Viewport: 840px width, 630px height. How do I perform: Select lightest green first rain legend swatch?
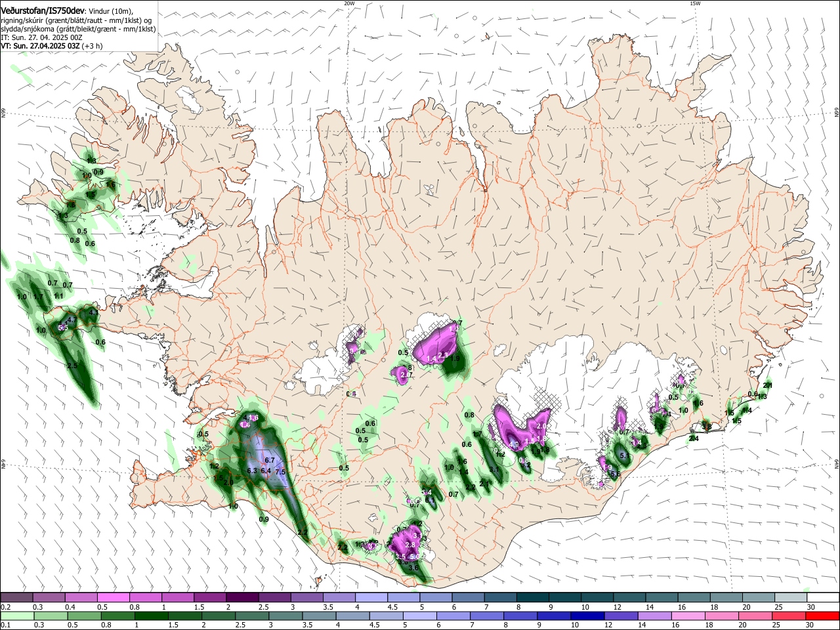click(17, 616)
